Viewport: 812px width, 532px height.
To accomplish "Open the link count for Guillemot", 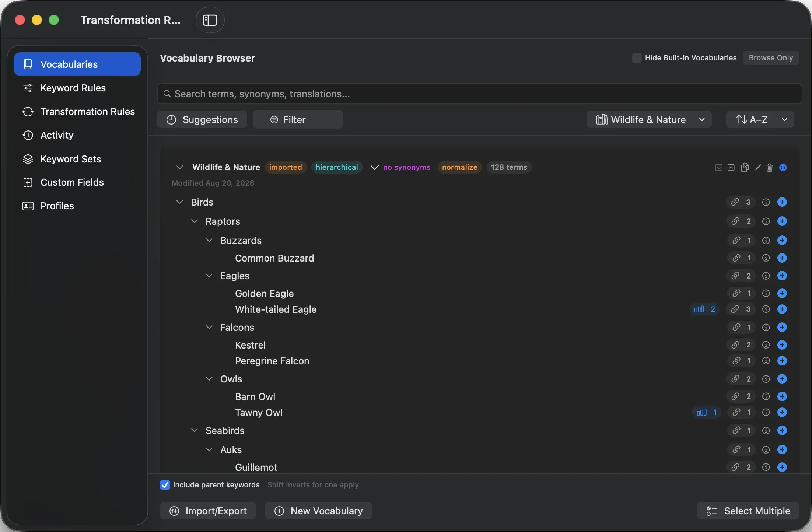I will 741,467.
